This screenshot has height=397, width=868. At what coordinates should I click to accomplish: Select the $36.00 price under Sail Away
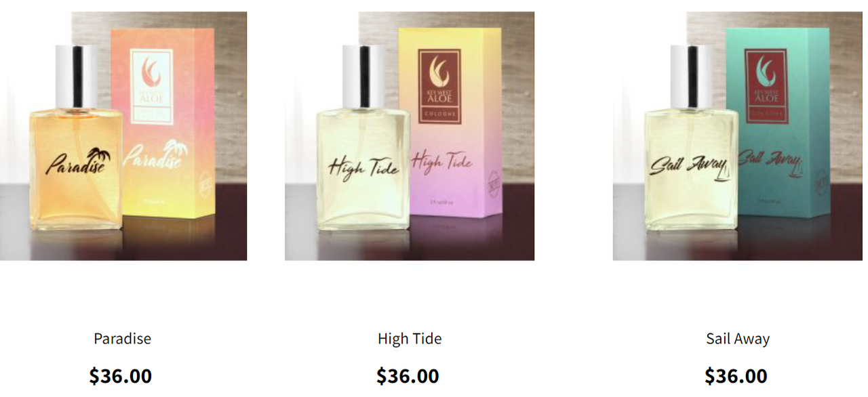736,376
